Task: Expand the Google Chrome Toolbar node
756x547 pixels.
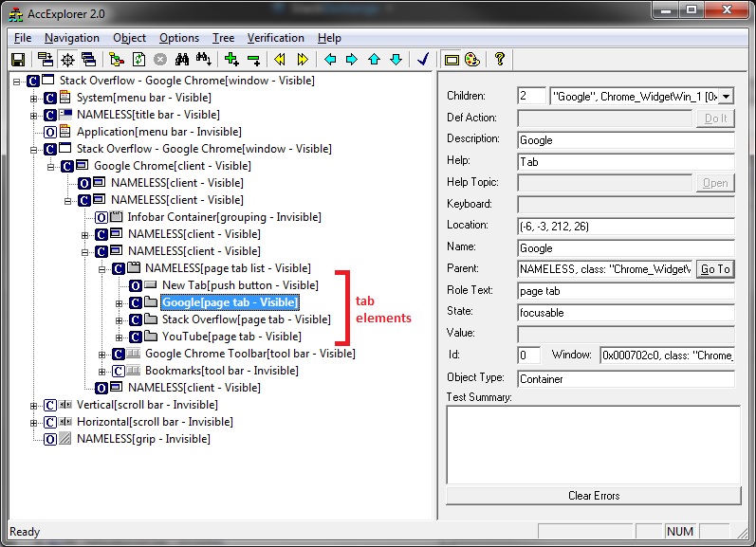Action: (101, 355)
